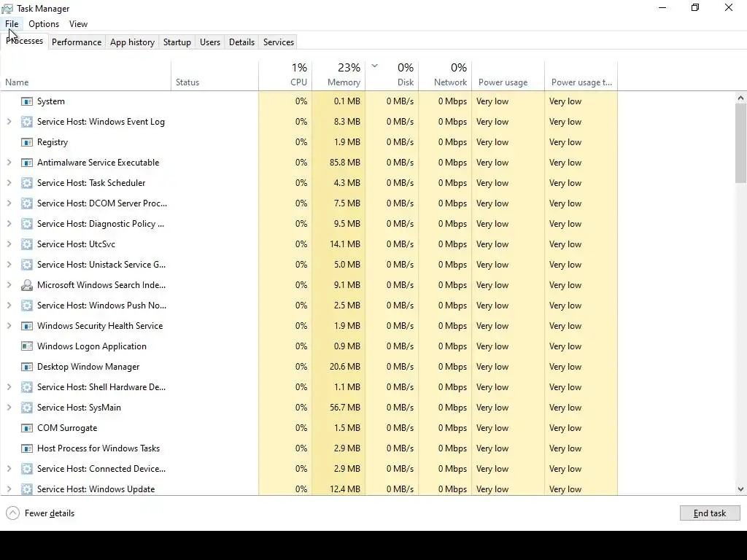Expand Service Host: Windows Event Log group
The image size is (747, 560).
coord(9,122)
